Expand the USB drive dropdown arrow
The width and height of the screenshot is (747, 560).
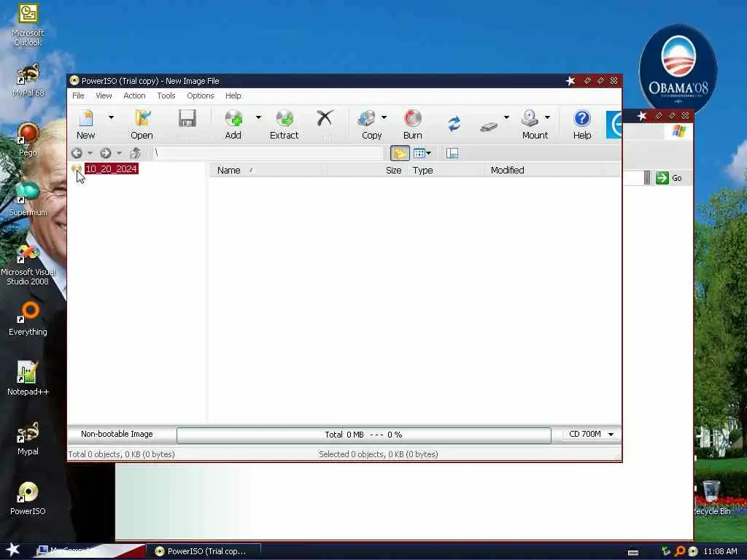point(506,117)
